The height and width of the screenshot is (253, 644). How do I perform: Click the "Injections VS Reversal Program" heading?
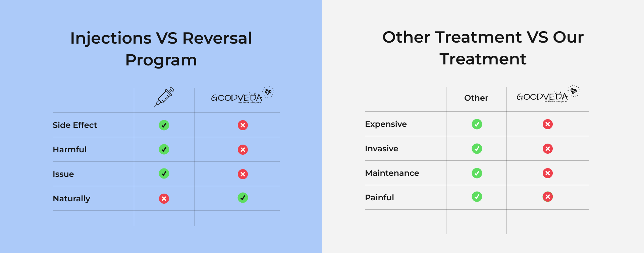161,49
